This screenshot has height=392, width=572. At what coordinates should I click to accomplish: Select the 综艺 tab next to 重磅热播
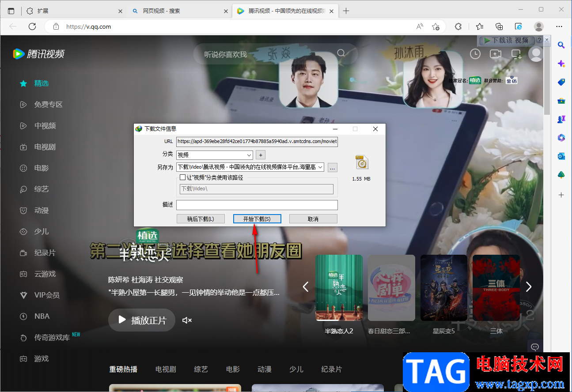point(201,369)
